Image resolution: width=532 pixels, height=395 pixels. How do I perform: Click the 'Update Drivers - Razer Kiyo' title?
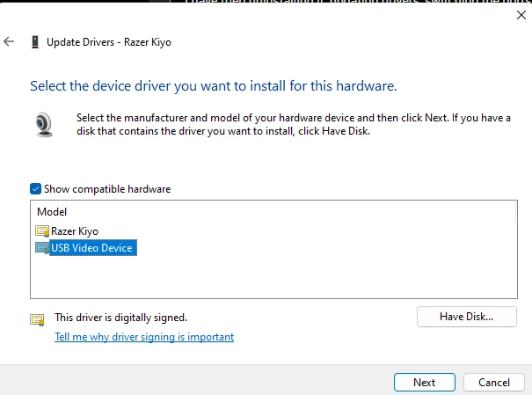click(x=109, y=42)
